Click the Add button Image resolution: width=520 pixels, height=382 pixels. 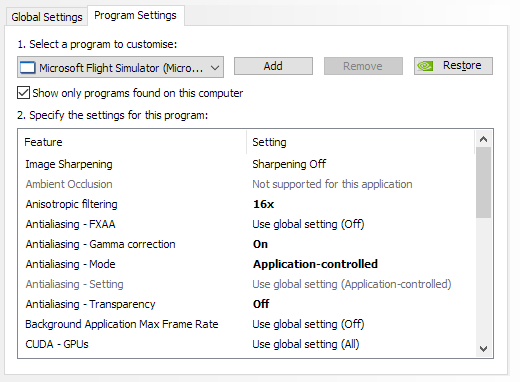(x=273, y=66)
